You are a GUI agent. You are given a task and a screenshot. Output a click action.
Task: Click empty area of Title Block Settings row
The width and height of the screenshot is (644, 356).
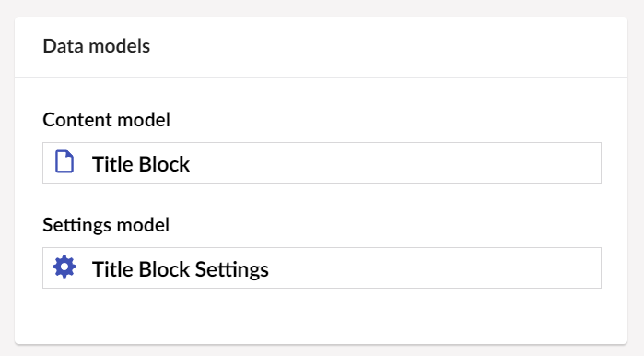(x=436, y=268)
